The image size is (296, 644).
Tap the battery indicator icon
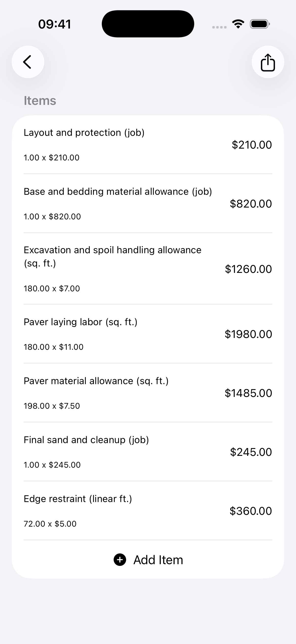point(260,24)
